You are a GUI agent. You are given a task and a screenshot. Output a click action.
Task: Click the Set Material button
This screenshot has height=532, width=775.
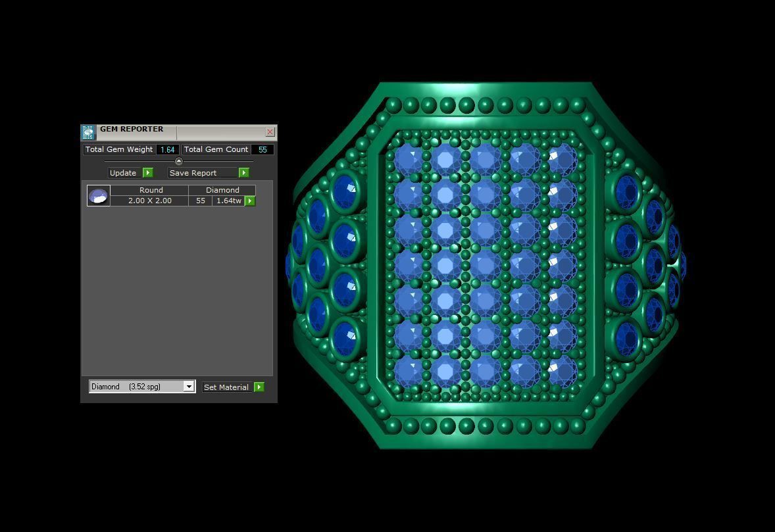coord(226,387)
